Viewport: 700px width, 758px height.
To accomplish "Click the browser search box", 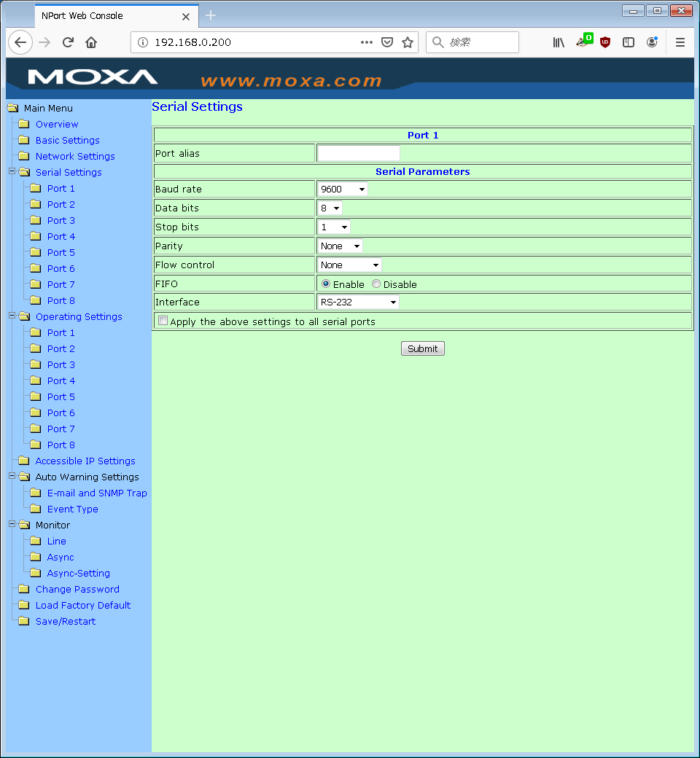I will (x=472, y=42).
